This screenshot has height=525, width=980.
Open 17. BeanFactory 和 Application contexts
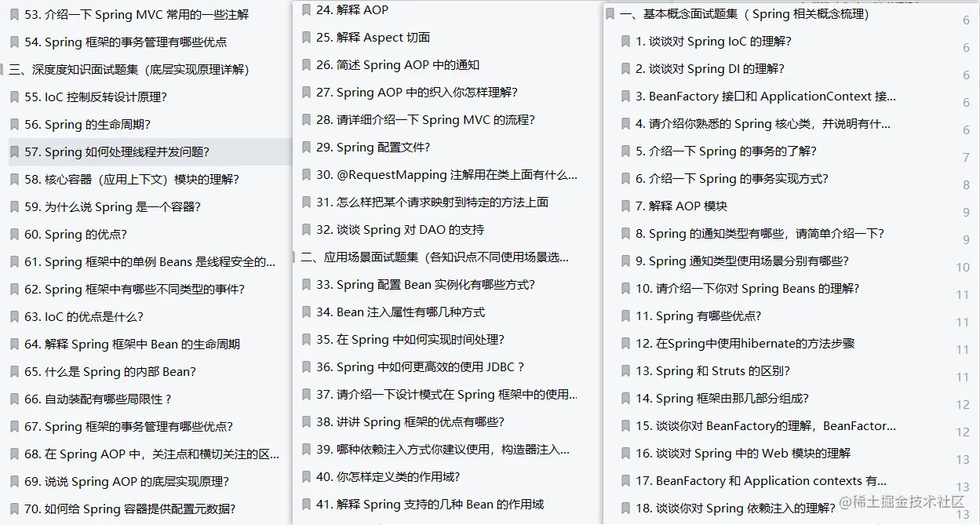click(x=761, y=481)
